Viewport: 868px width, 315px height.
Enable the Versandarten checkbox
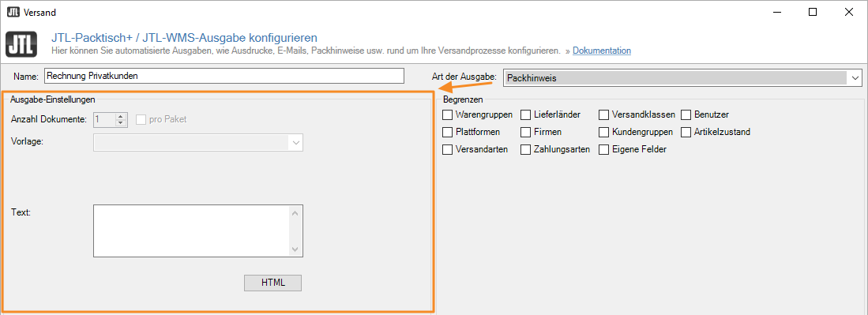pos(447,149)
